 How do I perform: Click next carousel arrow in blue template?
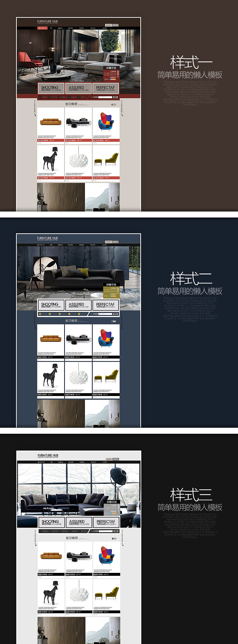pos(117,419)
